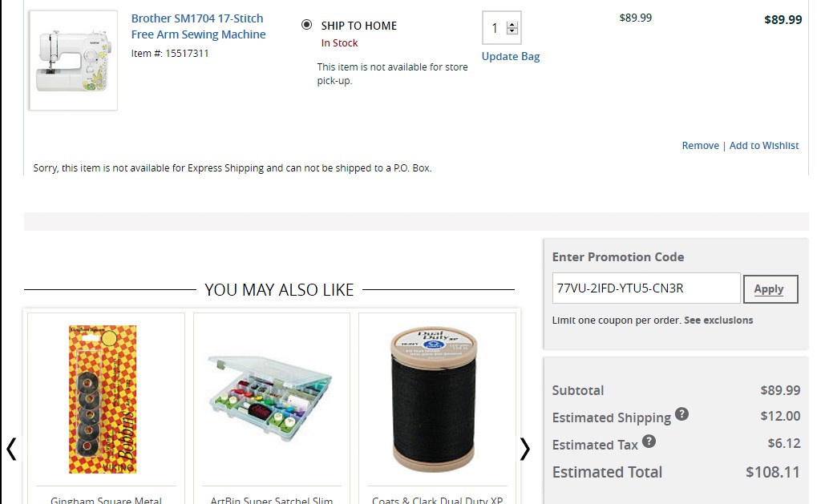
Task: Remove the sewing machine from bag
Action: [x=700, y=145]
